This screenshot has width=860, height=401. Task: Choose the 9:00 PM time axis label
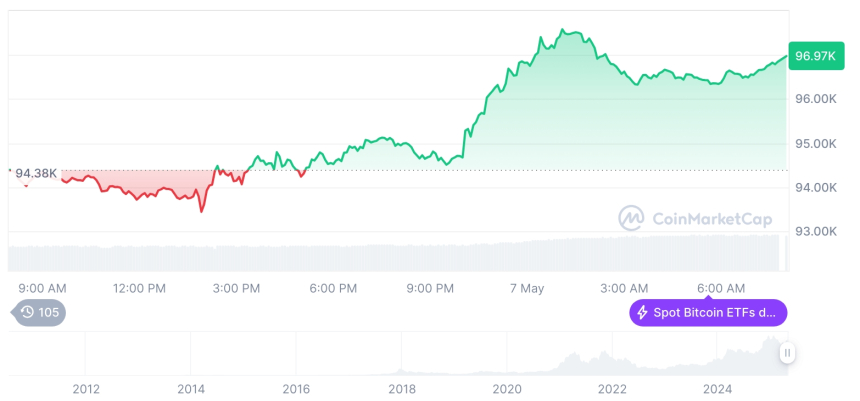(x=430, y=288)
